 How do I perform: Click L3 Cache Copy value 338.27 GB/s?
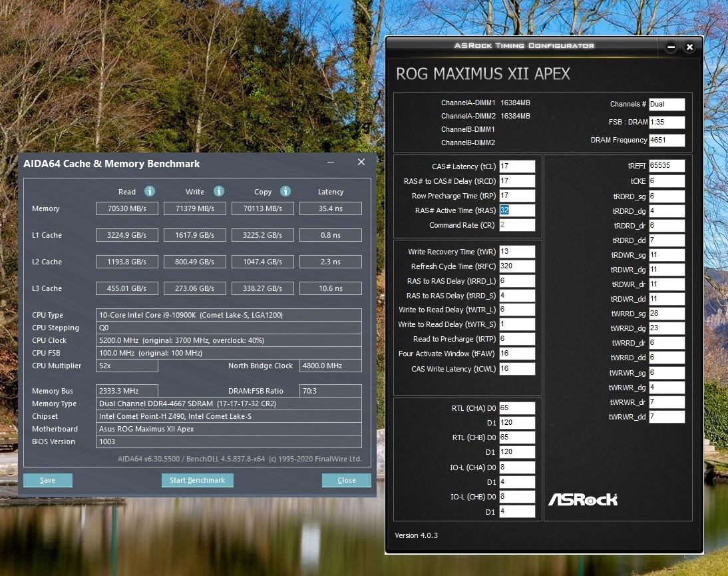tap(263, 288)
